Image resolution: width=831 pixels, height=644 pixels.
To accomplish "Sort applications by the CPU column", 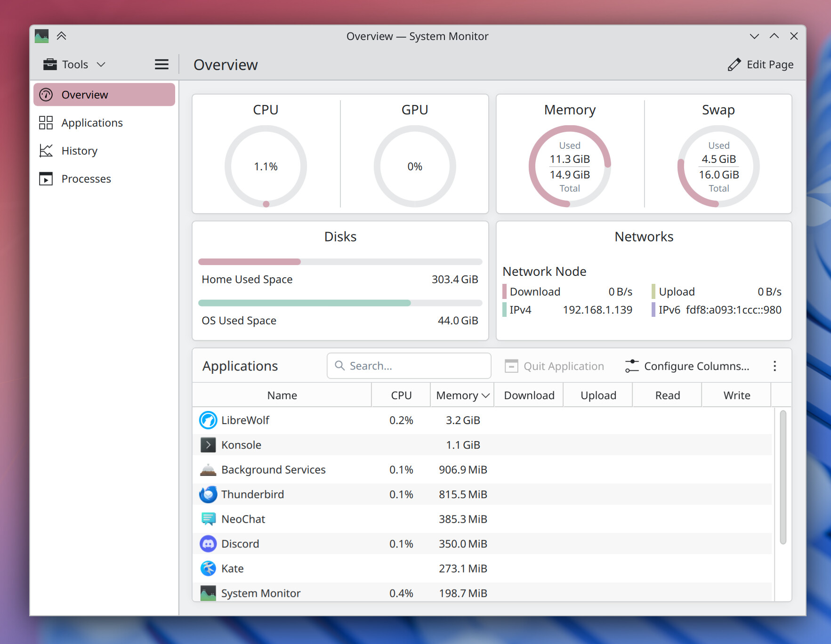I will 401,395.
